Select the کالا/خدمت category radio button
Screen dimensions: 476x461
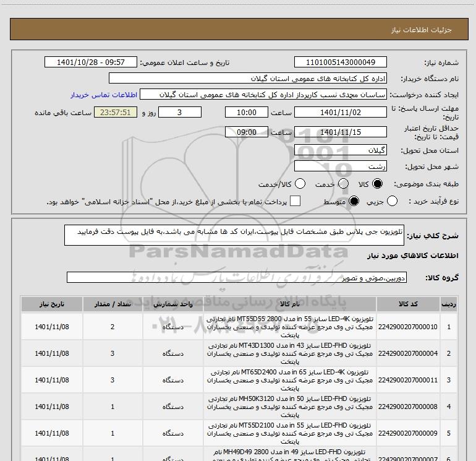[300, 184]
